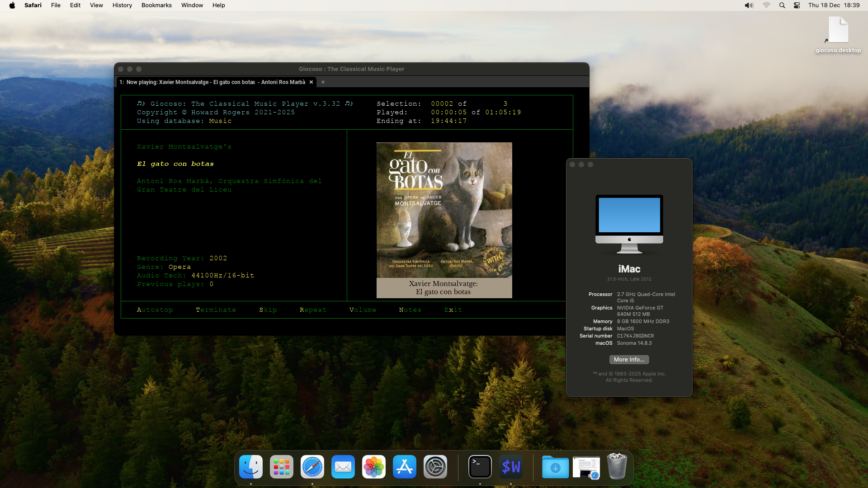
Task: Open the Bookmarks menu in Safari
Action: [156, 5]
